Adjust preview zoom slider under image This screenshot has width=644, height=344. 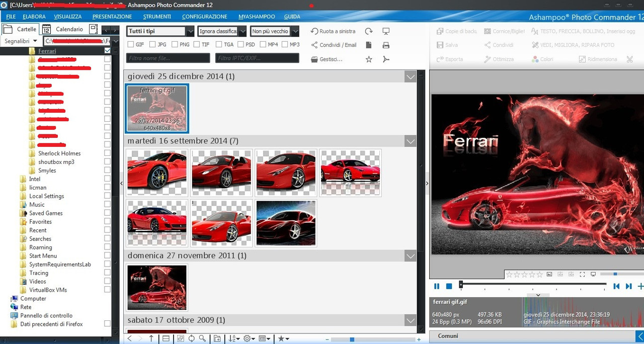pyautogui.click(x=615, y=274)
